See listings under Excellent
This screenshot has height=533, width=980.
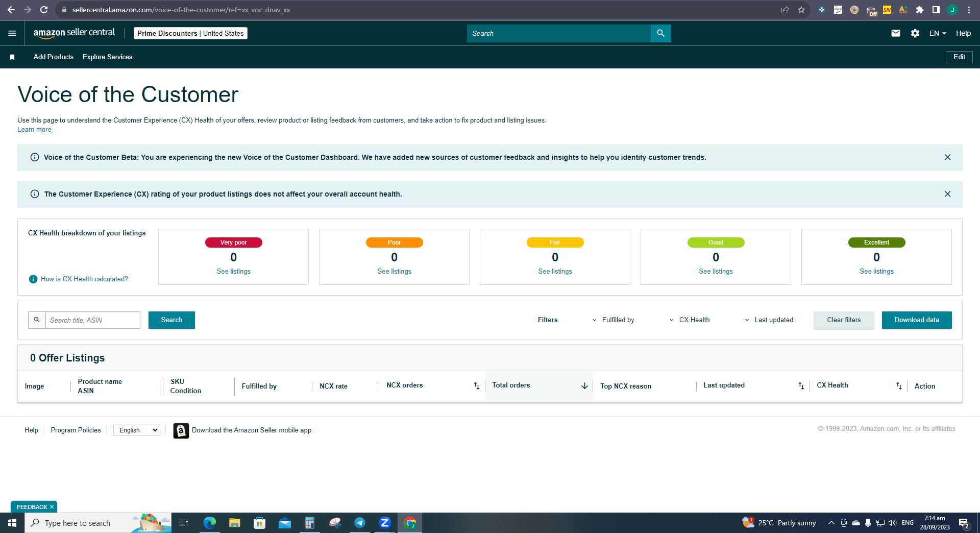pyautogui.click(x=877, y=272)
